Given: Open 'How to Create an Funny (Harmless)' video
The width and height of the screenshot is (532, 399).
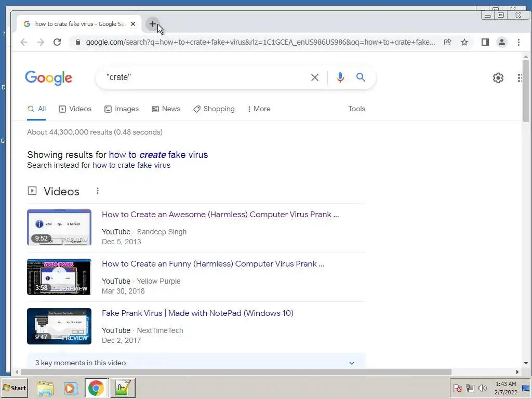Looking at the screenshot, I should pyautogui.click(x=213, y=263).
